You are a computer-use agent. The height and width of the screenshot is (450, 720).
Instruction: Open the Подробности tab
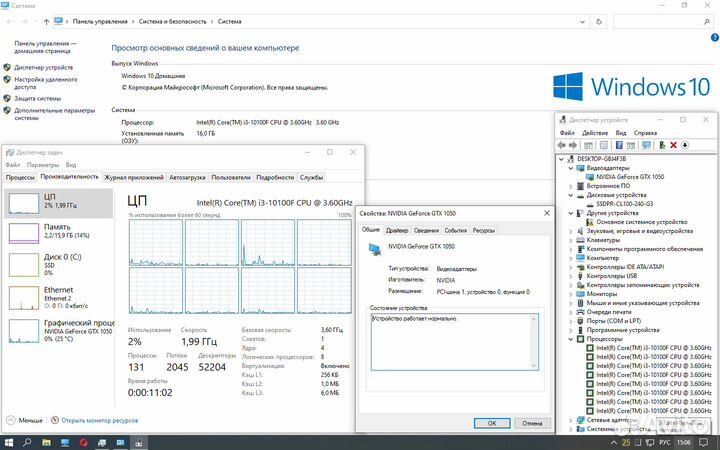coord(275,177)
